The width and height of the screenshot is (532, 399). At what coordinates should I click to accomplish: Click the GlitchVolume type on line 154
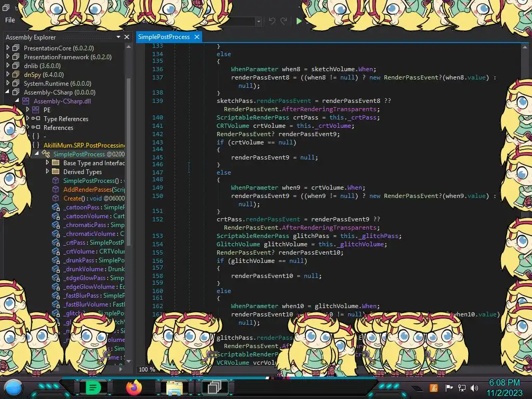tap(238, 244)
